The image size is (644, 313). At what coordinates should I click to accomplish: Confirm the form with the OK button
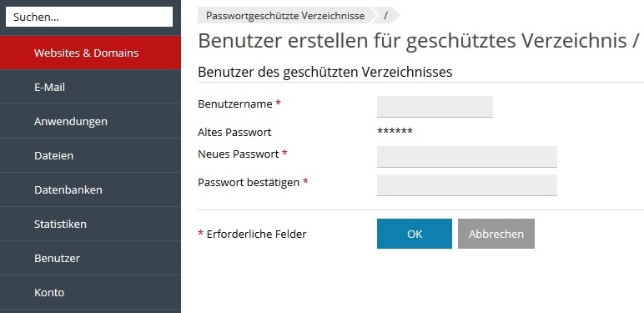415,234
